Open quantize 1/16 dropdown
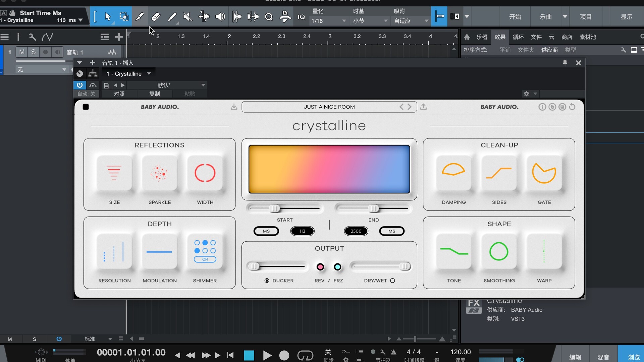The width and height of the screenshot is (644, 362). tap(328, 21)
